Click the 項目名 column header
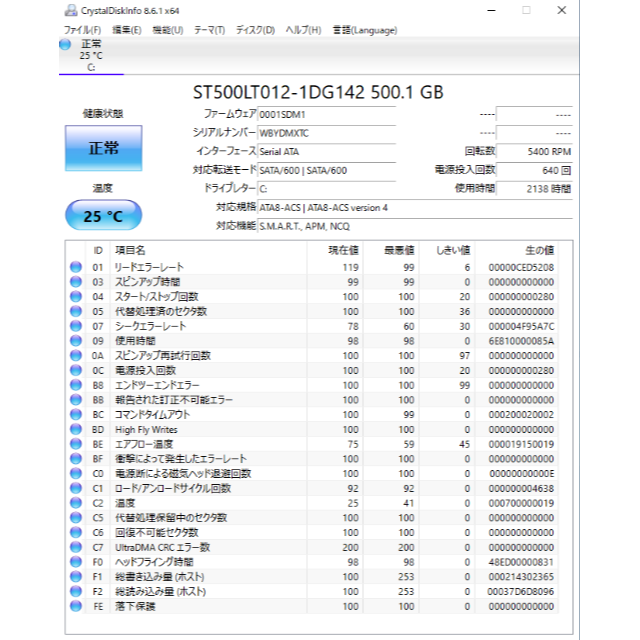640x640 pixels. pos(209,250)
